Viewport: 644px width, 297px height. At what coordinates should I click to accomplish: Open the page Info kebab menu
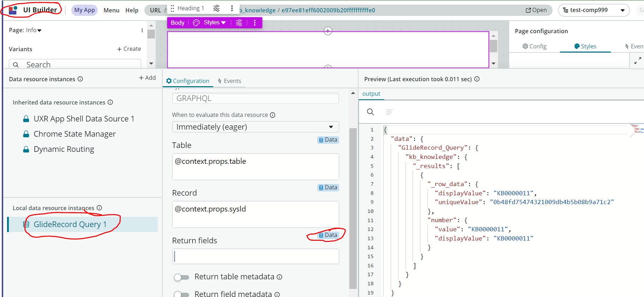pos(142,30)
